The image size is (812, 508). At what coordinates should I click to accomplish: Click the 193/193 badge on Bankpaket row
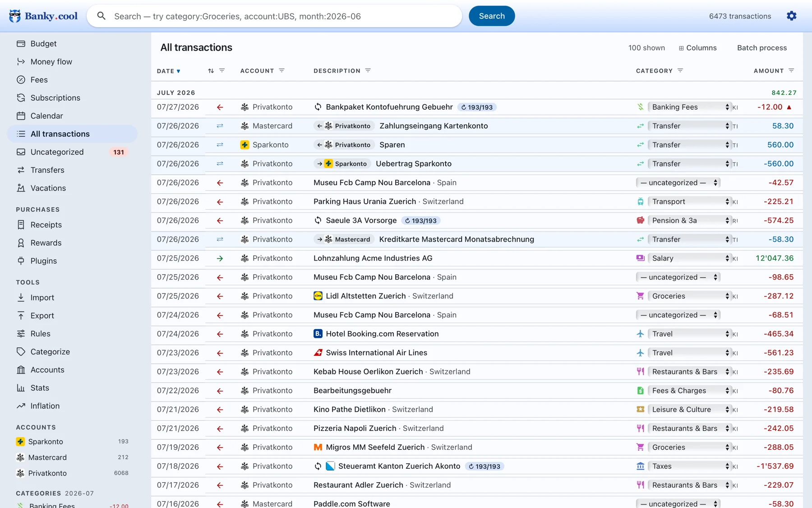click(477, 107)
